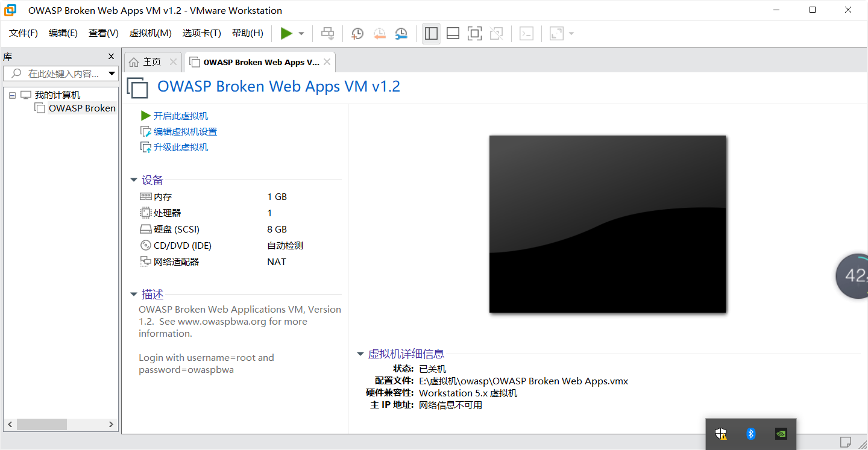Click the stretch guest display icon
The image size is (868, 450).
(x=556, y=34)
